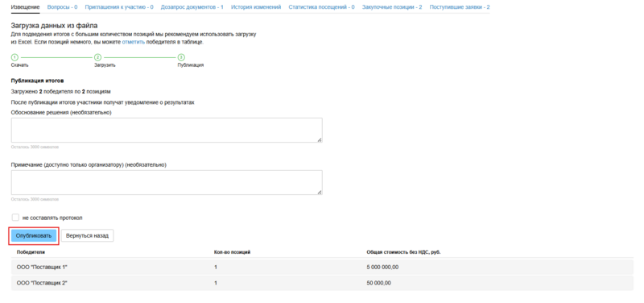Follow the отметить link
The image size is (644, 303).
134,42
